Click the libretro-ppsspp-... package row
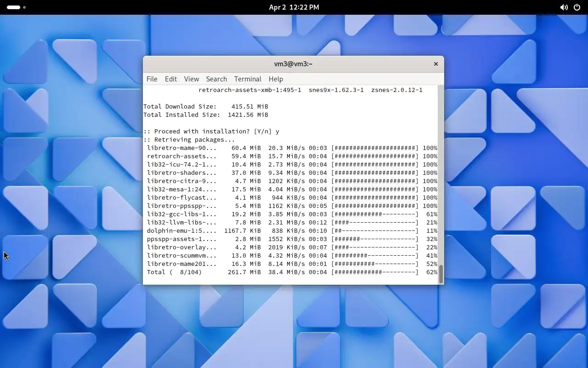This screenshot has height=368, width=588. click(292, 206)
